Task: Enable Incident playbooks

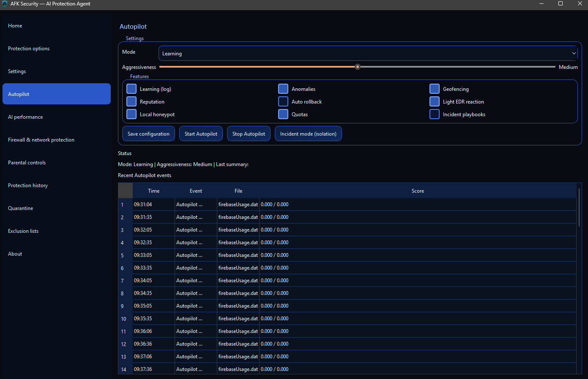Action: click(x=434, y=114)
